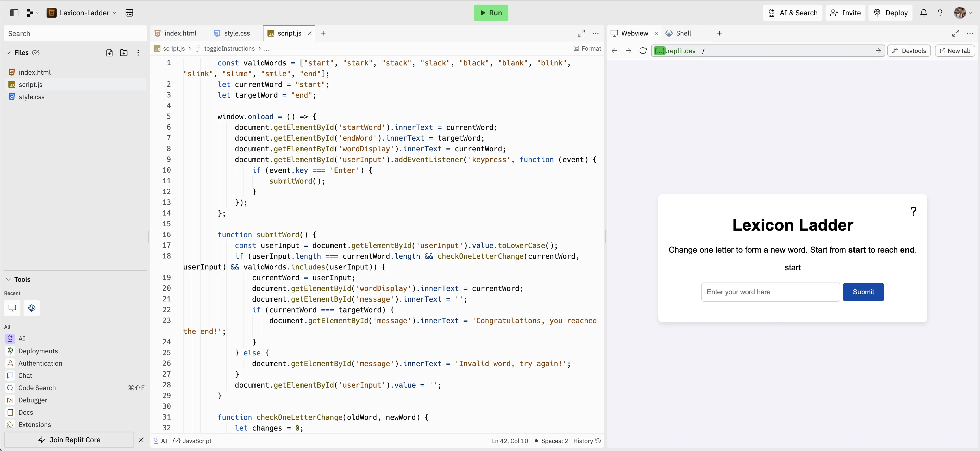This screenshot has width=980, height=451.
Task: Click the new folder icon in Files
Action: [x=124, y=52]
